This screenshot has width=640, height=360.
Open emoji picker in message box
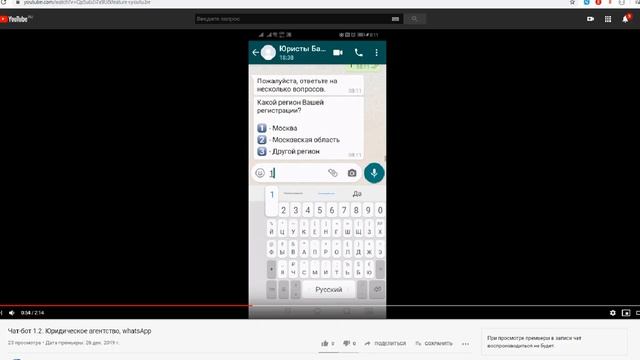click(260, 173)
